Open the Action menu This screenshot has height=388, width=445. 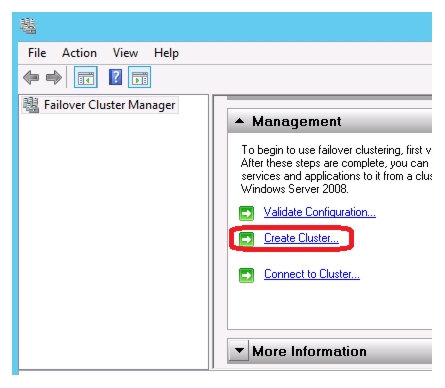79,53
